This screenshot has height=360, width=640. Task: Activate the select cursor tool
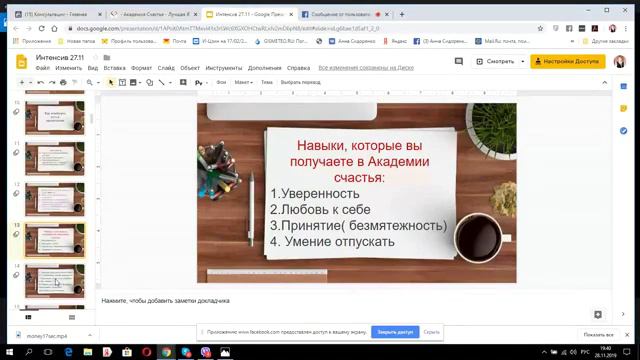click(111, 82)
